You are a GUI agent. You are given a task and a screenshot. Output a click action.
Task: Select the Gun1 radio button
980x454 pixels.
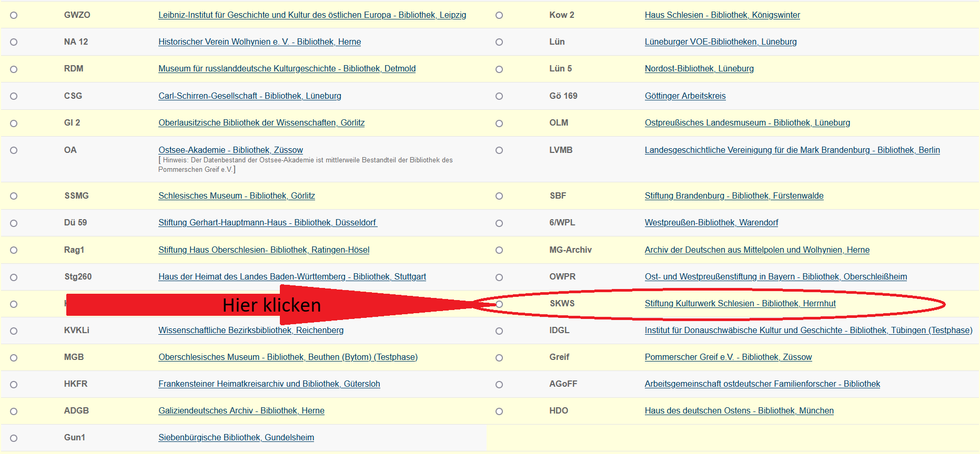click(14, 438)
